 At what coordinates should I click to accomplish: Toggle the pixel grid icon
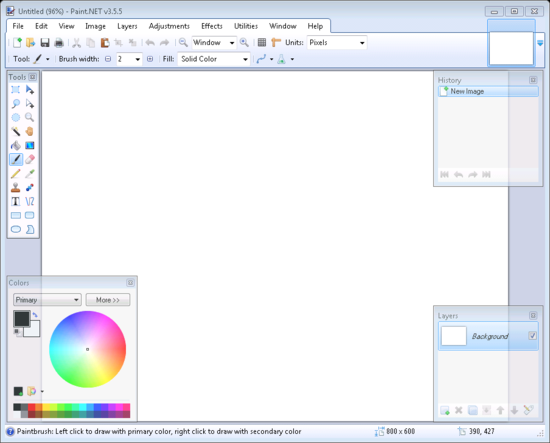[x=262, y=42]
